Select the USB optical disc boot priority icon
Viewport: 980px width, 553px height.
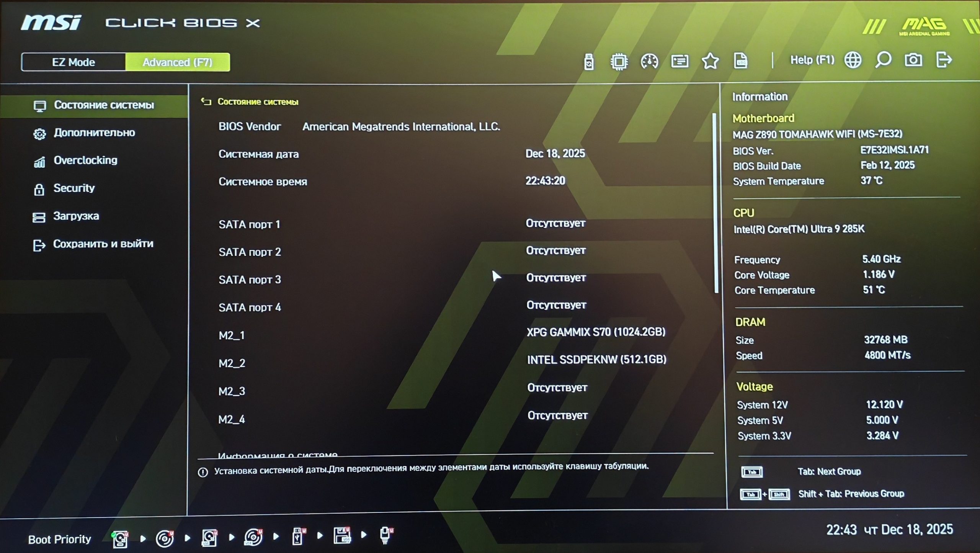click(x=253, y=537)
